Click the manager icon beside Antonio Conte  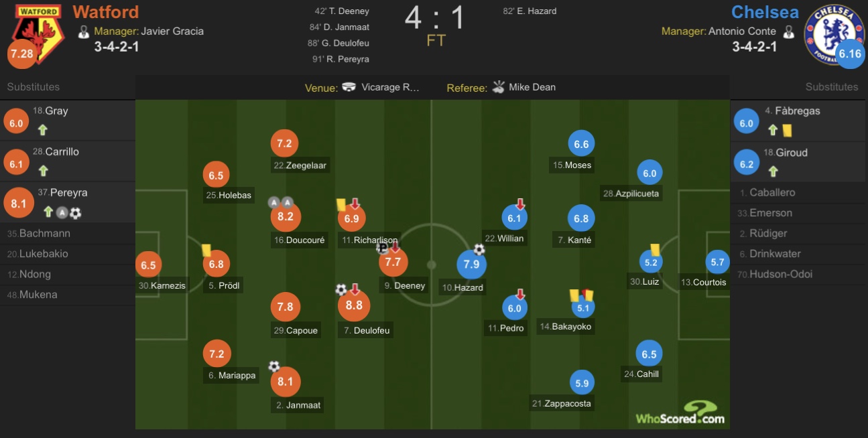pyautogui.click(x=788, y=31)
